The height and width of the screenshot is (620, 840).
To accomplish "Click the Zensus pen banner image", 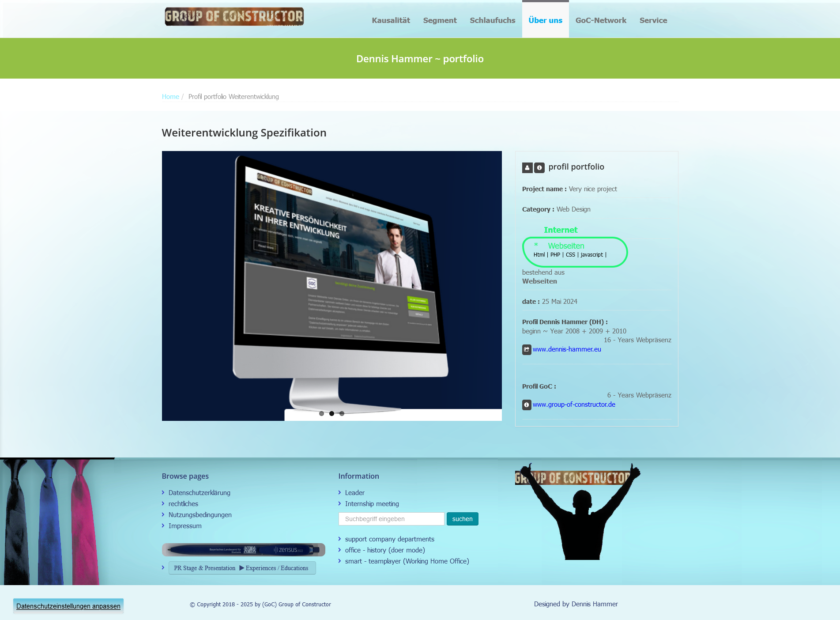I will pos(243,550).
